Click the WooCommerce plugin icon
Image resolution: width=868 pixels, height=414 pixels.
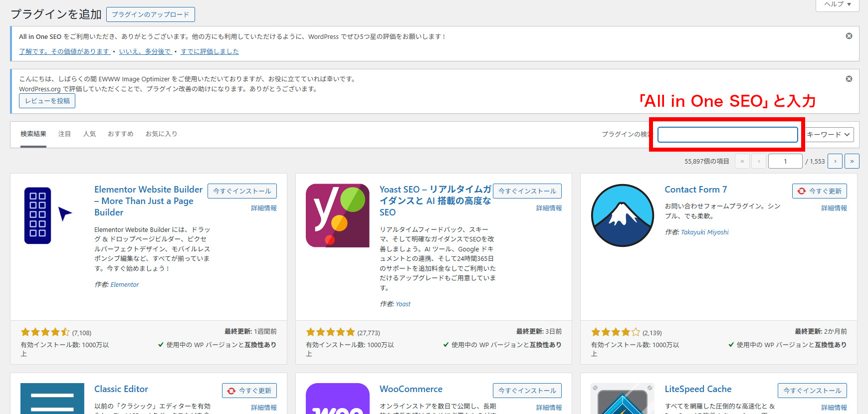(338, 399)
